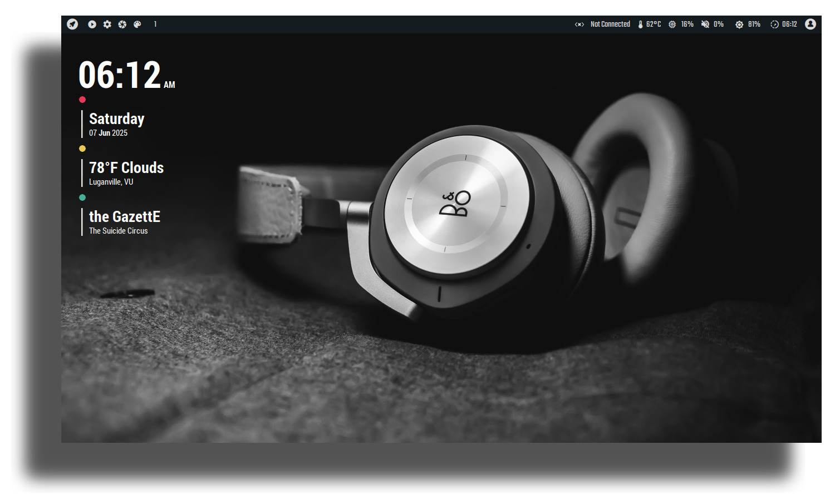This screenshot has height=504, width=835.
Task: Click the play media icon in the bar
Action: 92,24
